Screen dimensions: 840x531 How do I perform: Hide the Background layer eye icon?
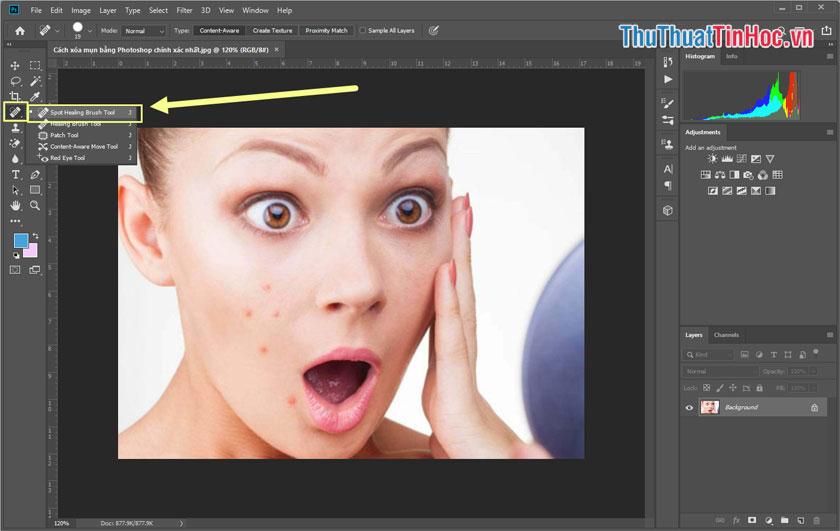(689, 408)
